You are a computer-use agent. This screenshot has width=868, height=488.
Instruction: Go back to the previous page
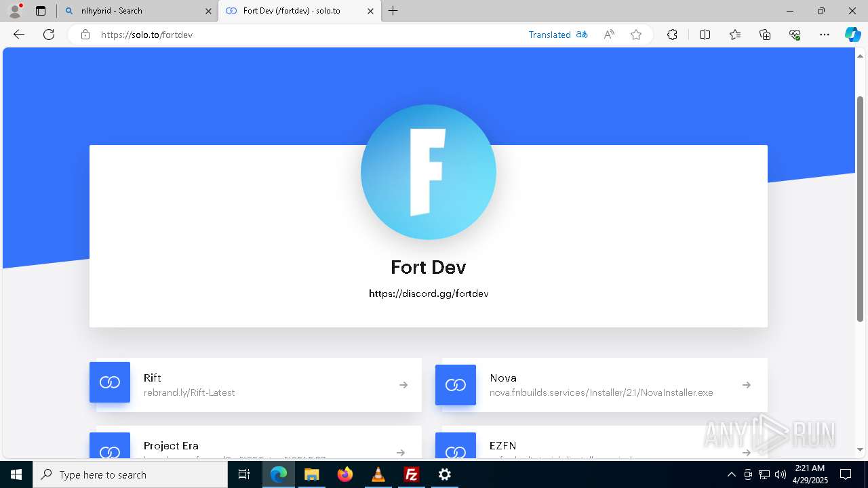click(x=19, y=35)
